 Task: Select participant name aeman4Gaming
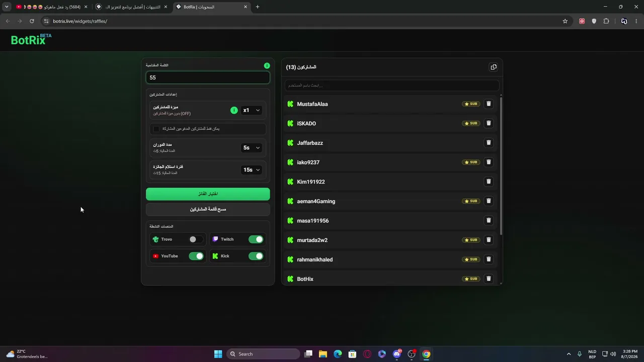pyautogui.click(x=316, y=201)
